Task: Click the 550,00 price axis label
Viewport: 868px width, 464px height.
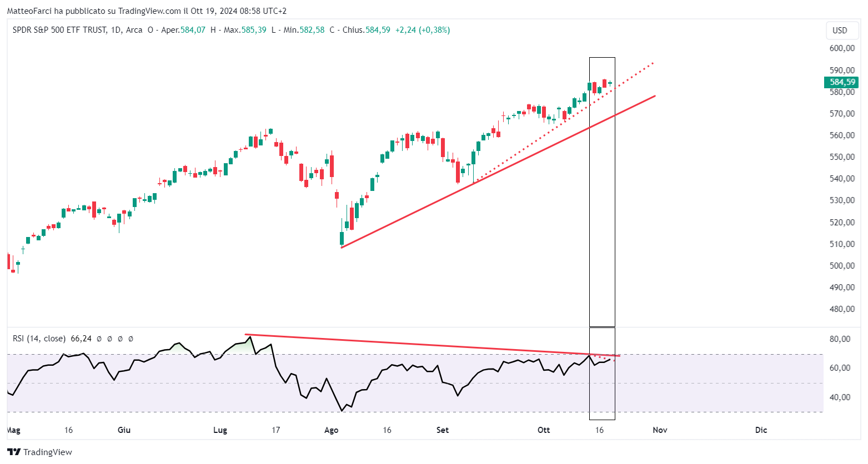Action: (842, 157)
